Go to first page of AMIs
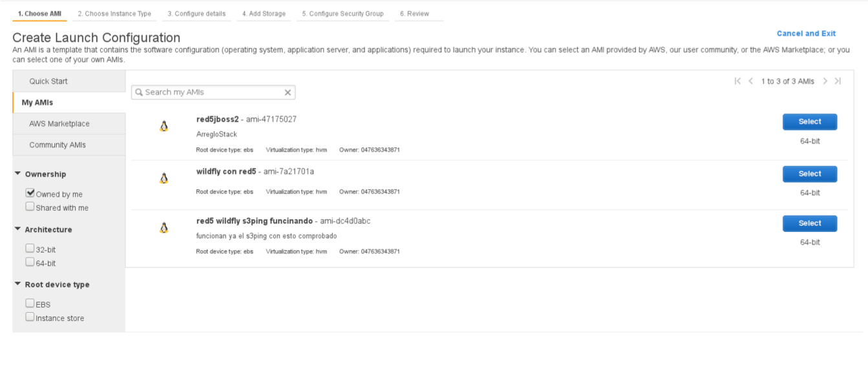 (x=738, y=81)
